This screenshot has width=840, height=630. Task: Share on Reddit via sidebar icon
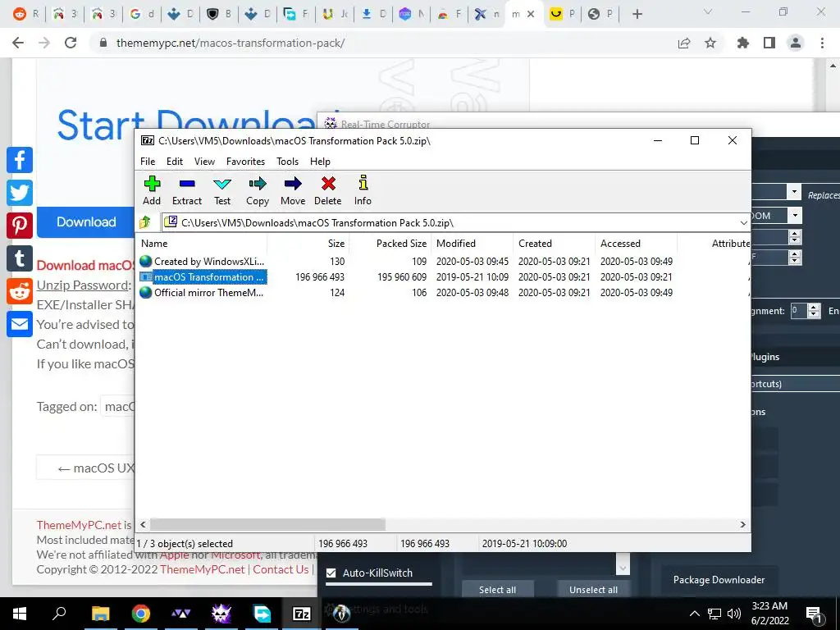coord(20,291)
